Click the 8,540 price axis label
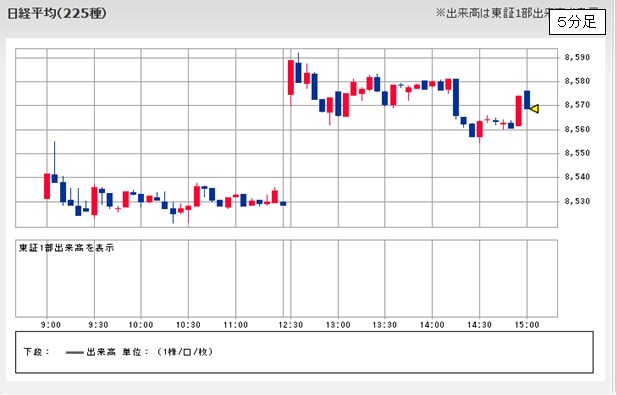617x395 pixels. (577, 177)
